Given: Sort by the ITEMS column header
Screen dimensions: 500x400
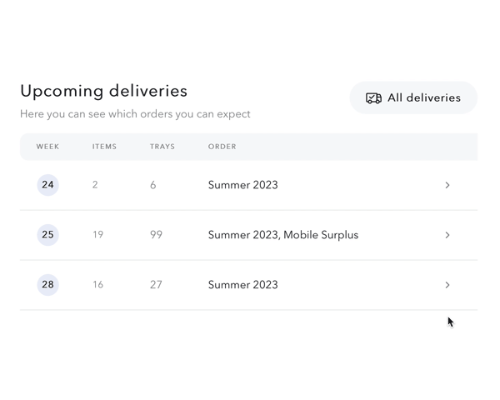Looking at the screenshot, I should coord(104,147).
